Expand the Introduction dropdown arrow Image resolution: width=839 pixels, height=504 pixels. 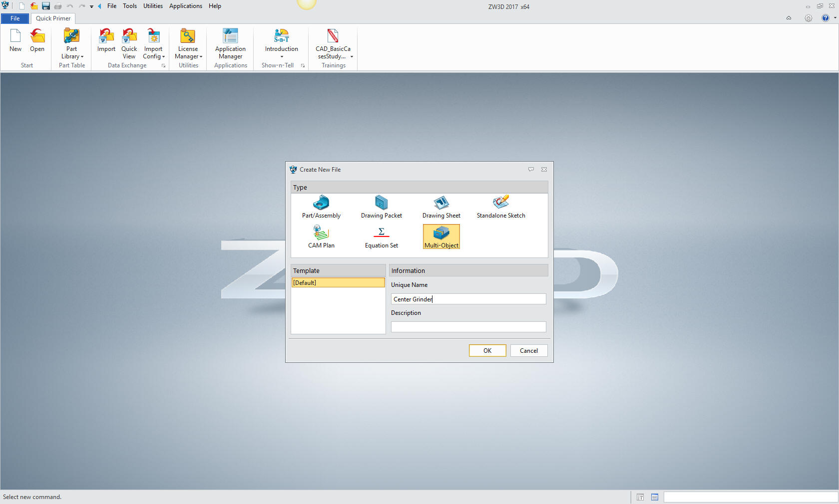click(282, 57)
